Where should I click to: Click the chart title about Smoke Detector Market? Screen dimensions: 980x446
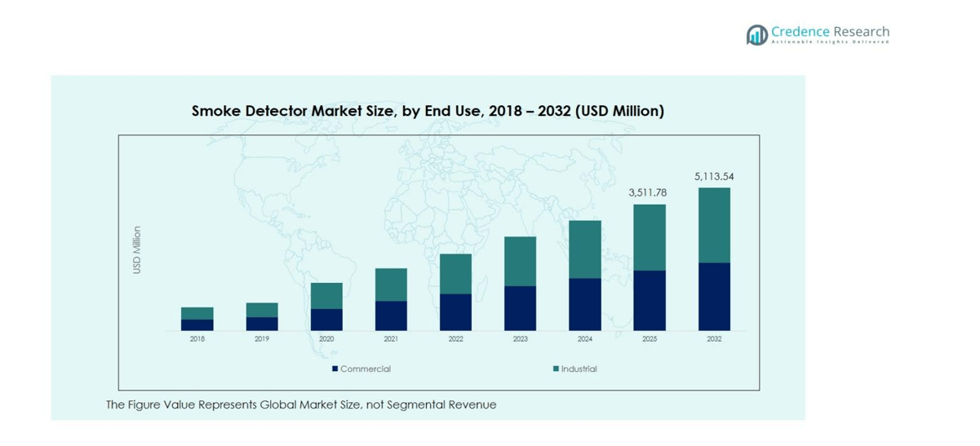428,111
